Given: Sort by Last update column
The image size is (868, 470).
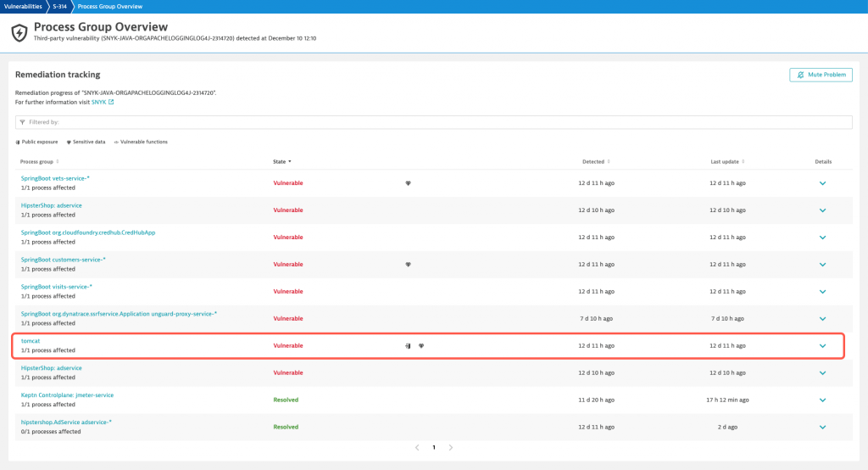Looking at the screenshot, I should [x=727, y=162].
